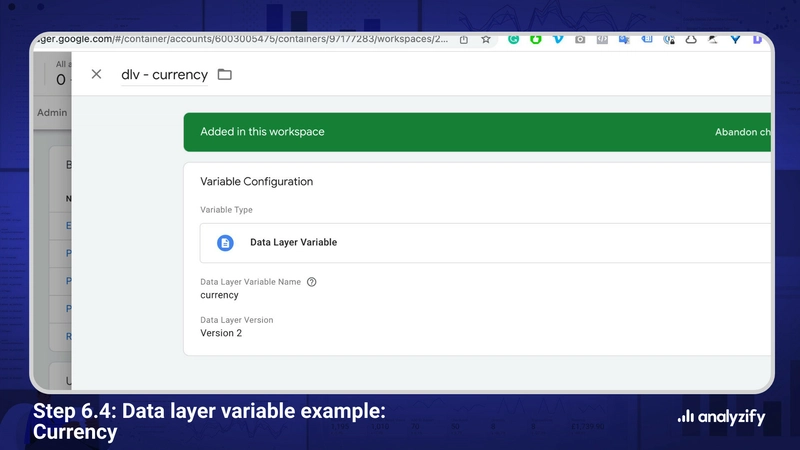Viewport: 800px width, 450px height.
Task: Click the Data Layer Variable type icon
Action: 225,243
